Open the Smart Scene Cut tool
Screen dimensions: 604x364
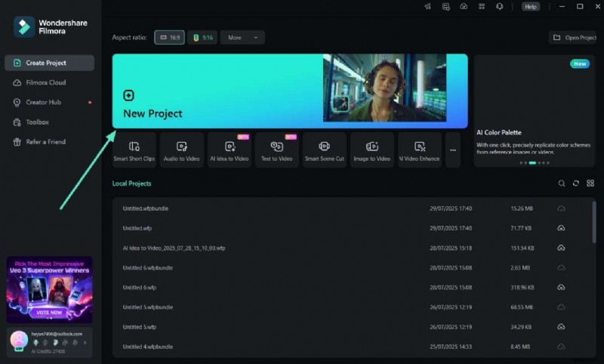324,150
